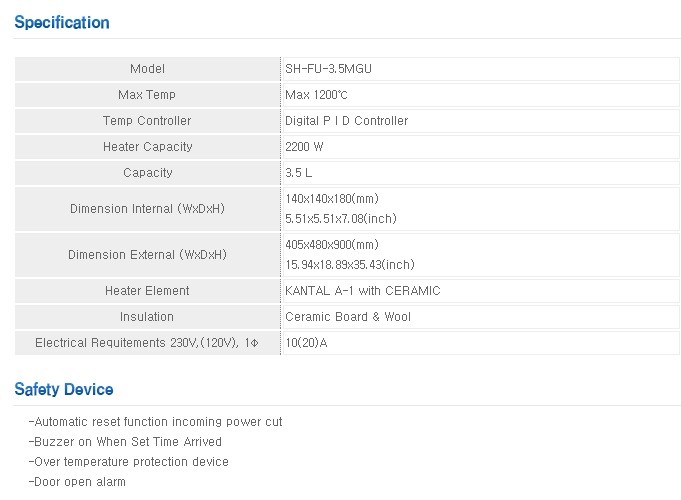This screenshot has height=500, width=681.
Task: Select the Model label cell
Action: pos(147,69)
